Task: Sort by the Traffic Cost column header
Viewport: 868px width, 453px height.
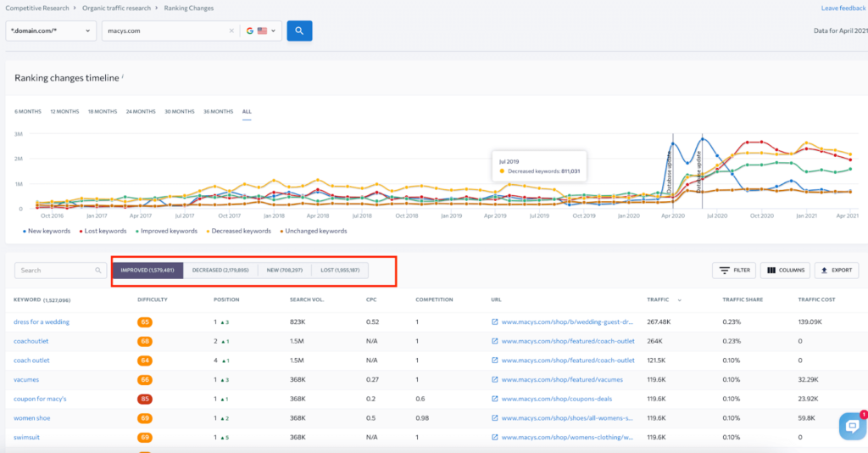Action: (x=816, y=299)
